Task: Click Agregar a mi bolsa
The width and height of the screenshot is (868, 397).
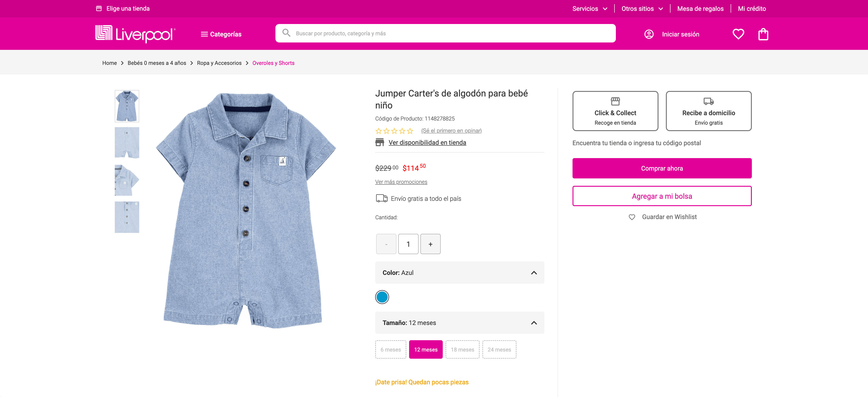Action: (662, 196)
